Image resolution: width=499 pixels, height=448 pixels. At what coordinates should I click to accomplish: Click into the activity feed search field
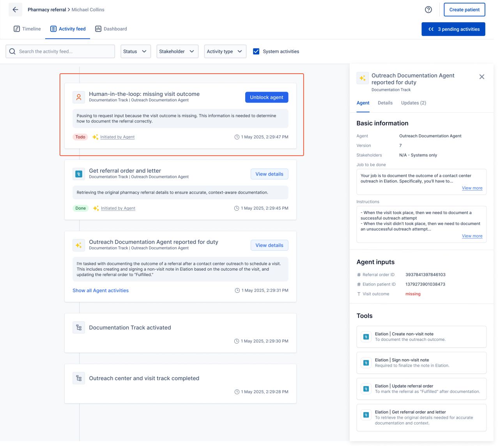(60, 51)
